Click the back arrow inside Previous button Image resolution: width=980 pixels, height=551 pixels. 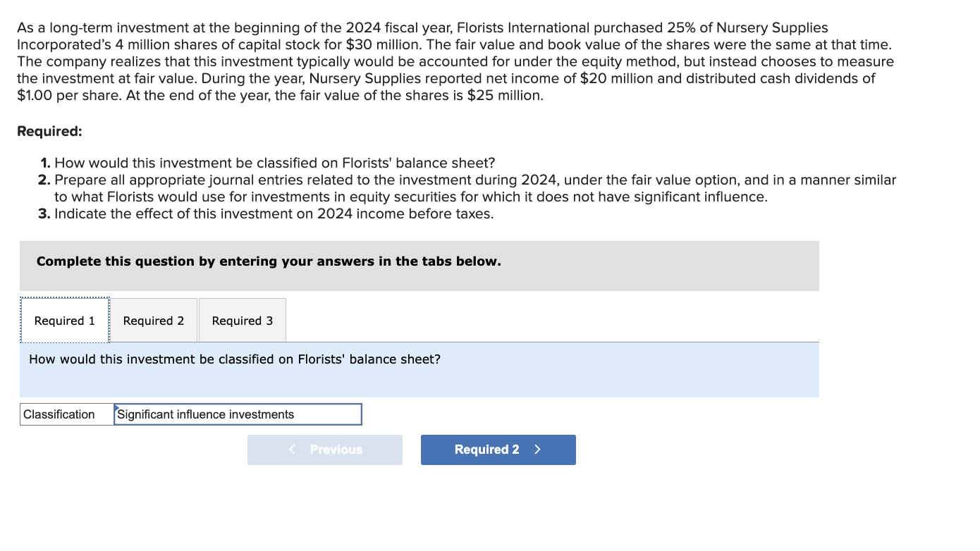292,450
